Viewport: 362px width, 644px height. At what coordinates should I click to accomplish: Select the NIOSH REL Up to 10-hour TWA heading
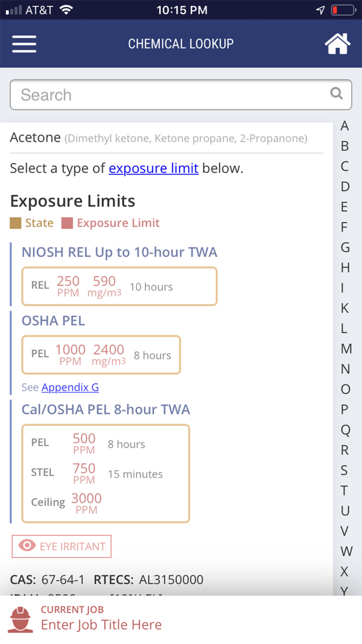point(119,252)
